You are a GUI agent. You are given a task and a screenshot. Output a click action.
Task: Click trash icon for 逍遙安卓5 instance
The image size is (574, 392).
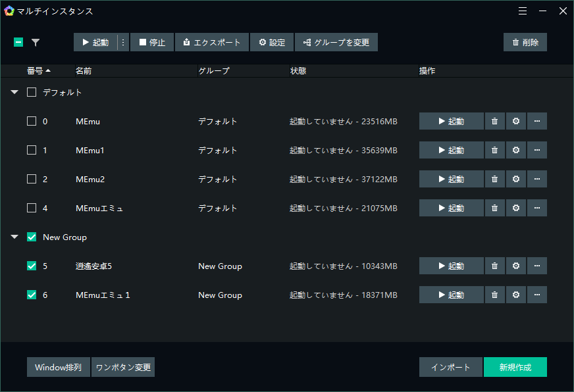(494, 266)
